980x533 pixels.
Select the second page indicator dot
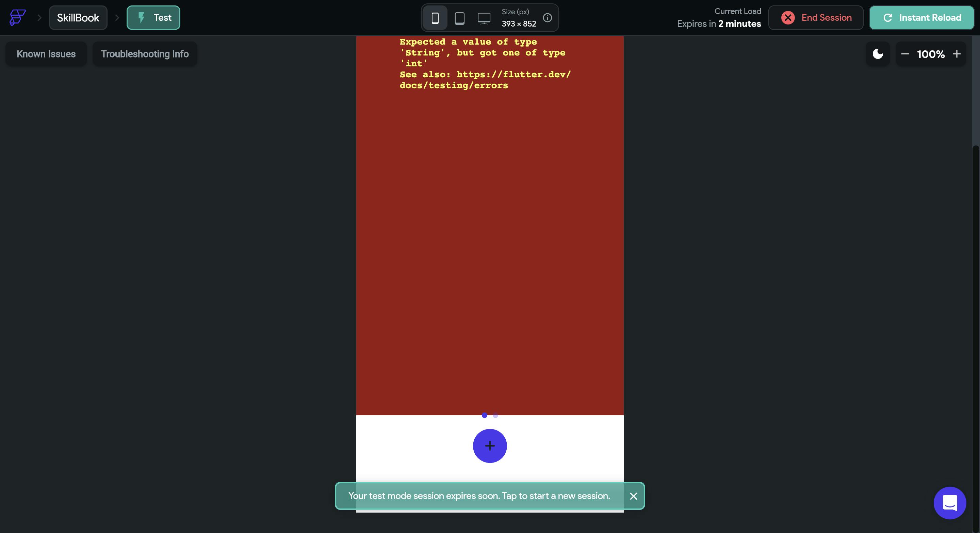[495, 416]
